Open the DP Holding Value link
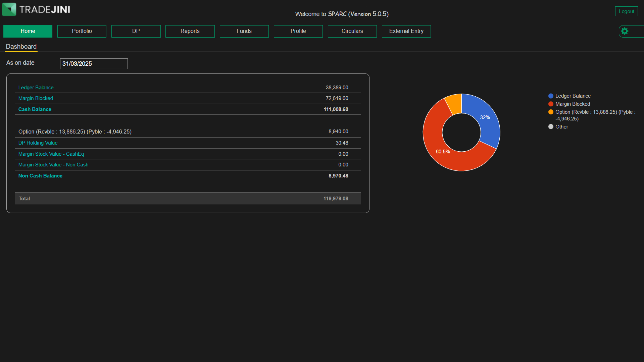Image resolution: width=644 pixels, height=362 pixels. click(x=38, y=143)
